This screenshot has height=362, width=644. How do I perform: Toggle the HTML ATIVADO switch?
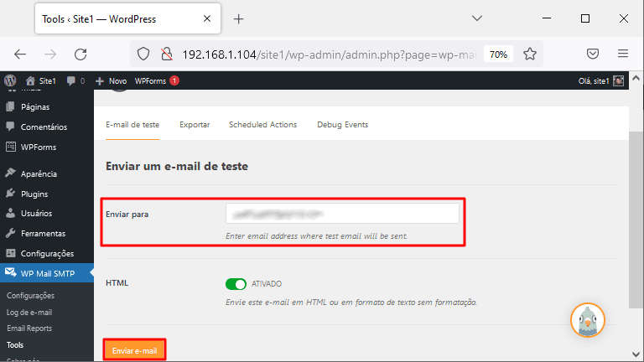[x=236, y=284]
